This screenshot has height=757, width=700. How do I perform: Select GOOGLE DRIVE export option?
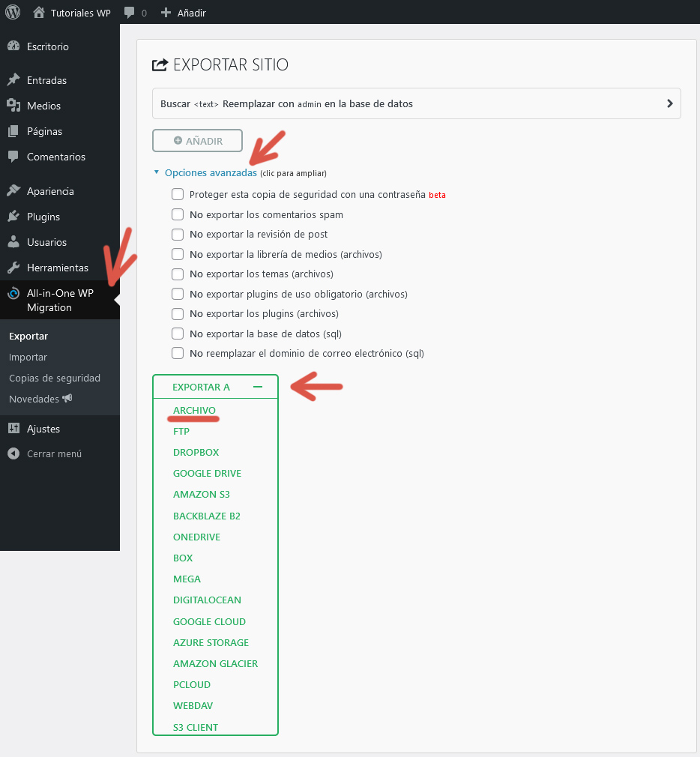point(207,473)
